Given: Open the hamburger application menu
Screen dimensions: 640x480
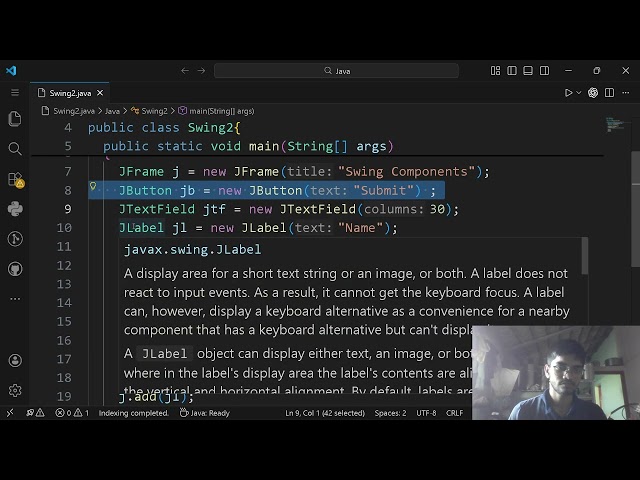Looking at the screenshot, I should [x=15, y=93].
